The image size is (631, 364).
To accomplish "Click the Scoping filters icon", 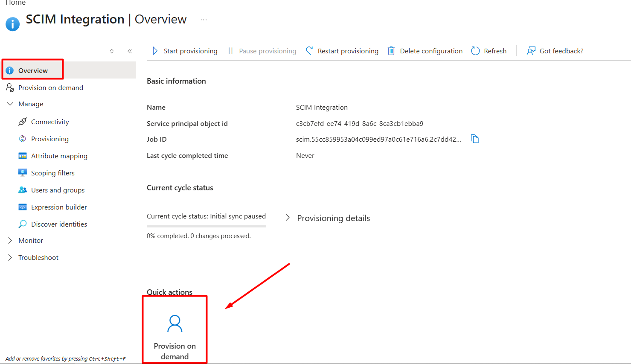I will click(23, 172).
